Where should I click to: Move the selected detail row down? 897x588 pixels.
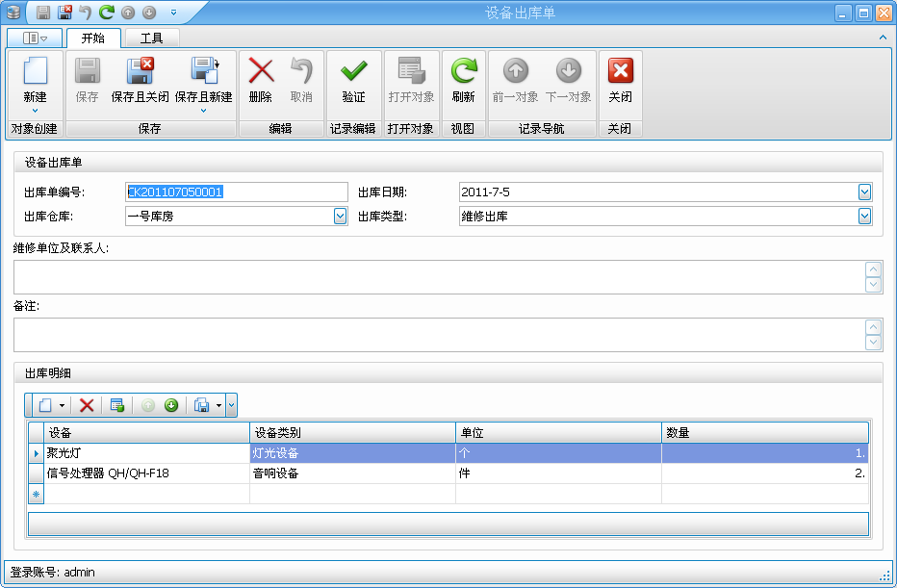pyautogui.click(x=171, y=405)
